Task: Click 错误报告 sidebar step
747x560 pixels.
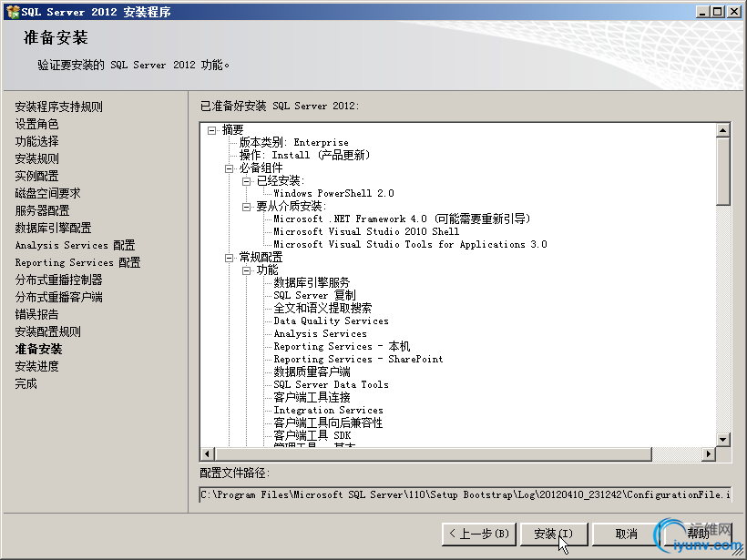Action: 36,314
